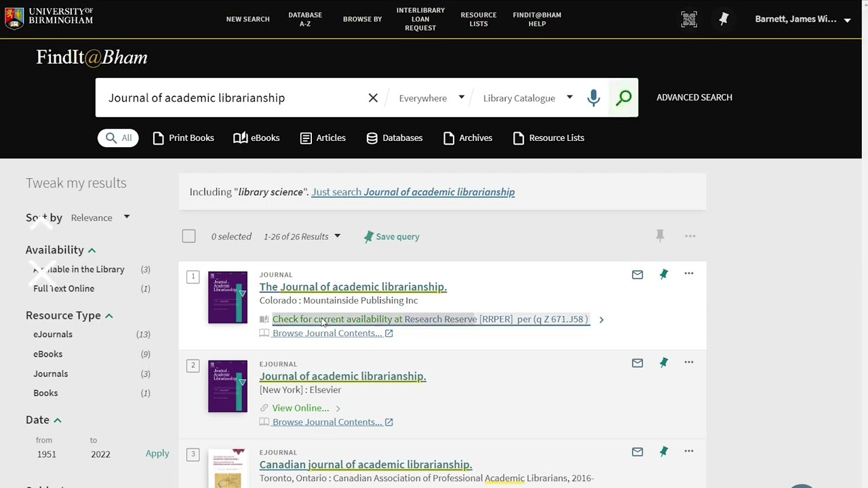Open Resource Lists in top navigation
Image resolution: width=868 pixels, height=488 pixels.
pos(479,19)
